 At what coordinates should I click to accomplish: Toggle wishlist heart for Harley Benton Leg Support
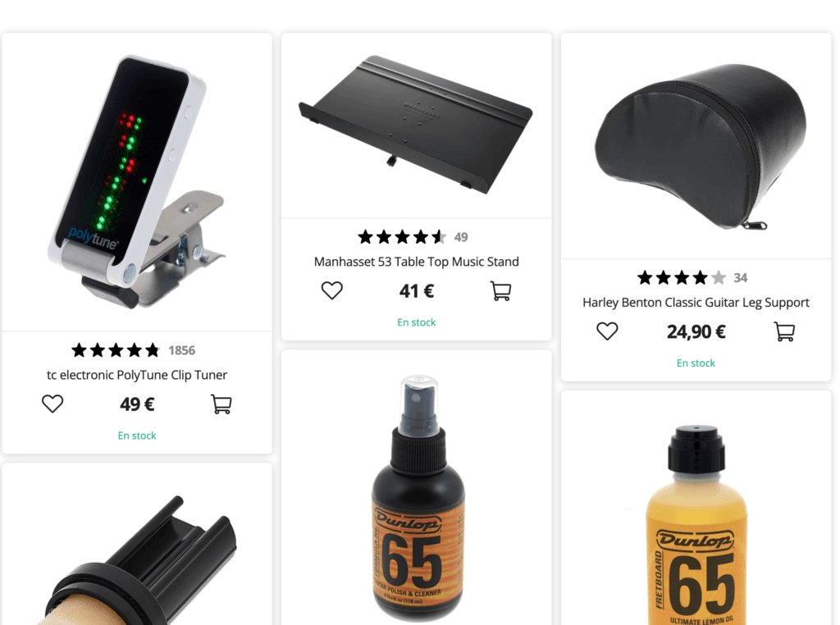click(607, 331)
